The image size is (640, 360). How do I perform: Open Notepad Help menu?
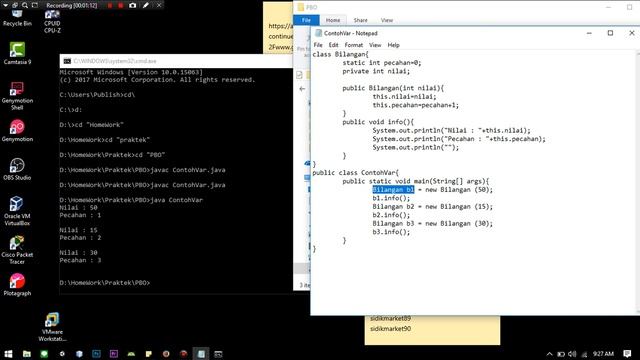(x=393, y=45)
